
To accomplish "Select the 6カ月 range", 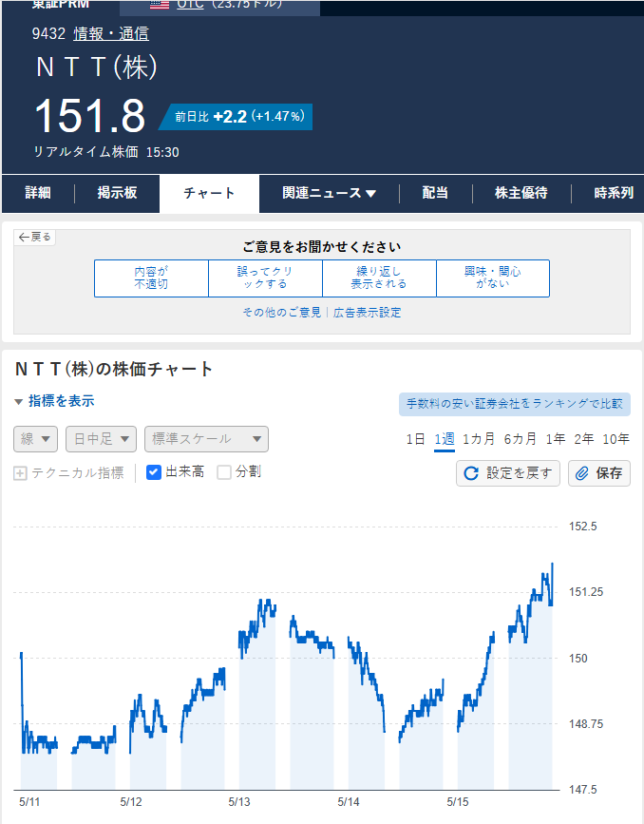I will tap(520, 439).
